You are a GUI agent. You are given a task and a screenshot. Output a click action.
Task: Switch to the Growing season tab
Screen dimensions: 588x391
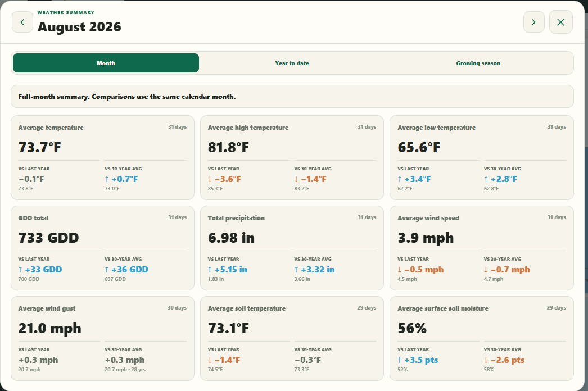[x=478, y=63]
